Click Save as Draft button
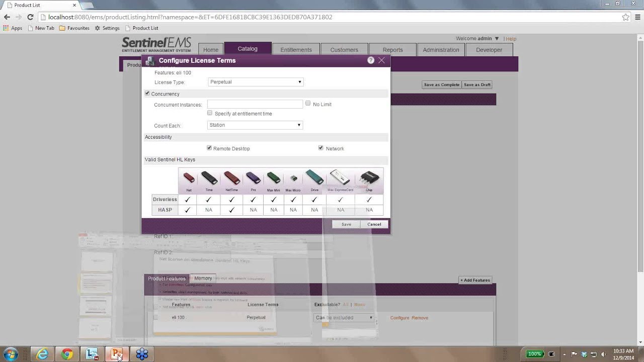The image size is (644, 362). tap(477, 85)
